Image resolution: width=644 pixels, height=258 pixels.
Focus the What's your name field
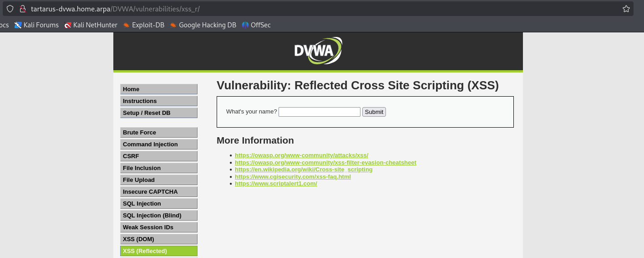[x=319, y=112]
